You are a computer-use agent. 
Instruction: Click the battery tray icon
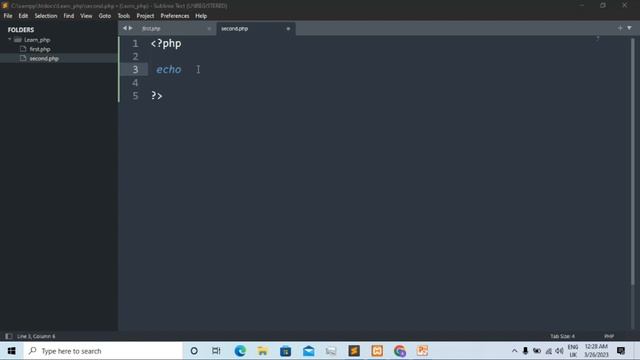point(537,351)
